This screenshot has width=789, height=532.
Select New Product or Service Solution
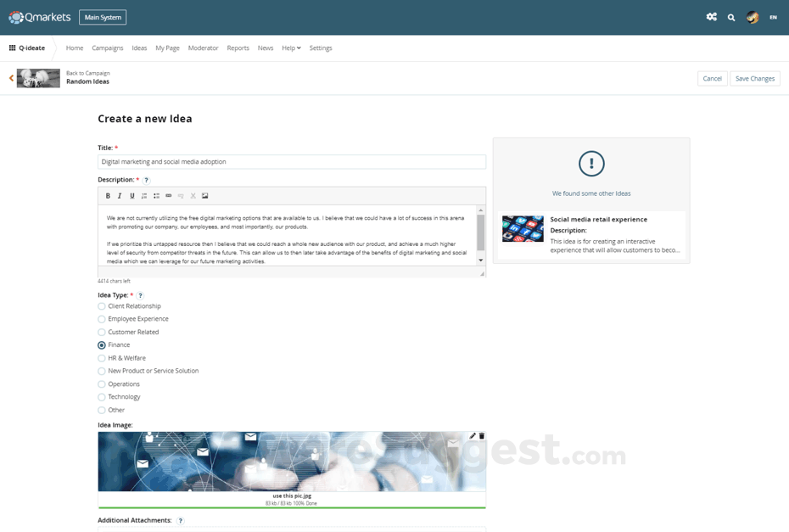pos(102,371)
